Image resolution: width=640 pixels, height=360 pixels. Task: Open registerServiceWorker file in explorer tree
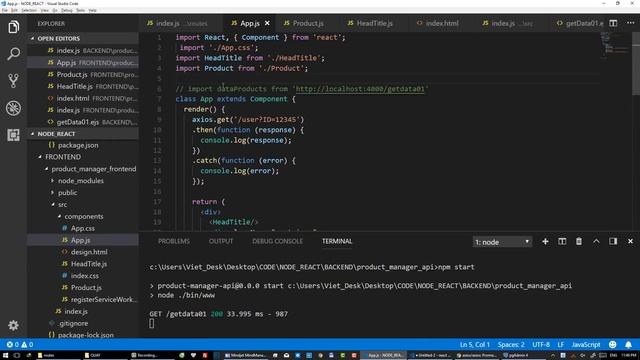coord(83,299)
